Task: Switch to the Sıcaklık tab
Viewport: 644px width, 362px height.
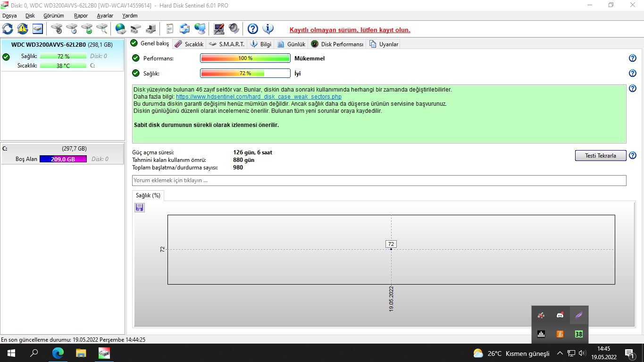Action: click(x=189, y=44)
